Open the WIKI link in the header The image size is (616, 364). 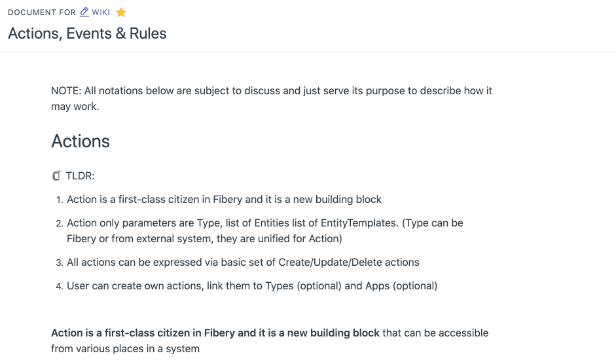point(100,12)
